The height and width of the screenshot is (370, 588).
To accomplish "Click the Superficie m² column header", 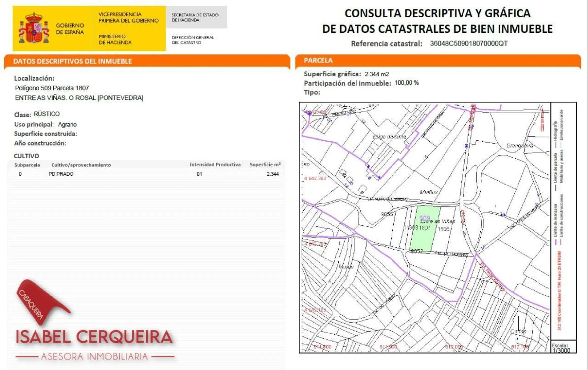I will pyautogui.click(x=265, y=165).
